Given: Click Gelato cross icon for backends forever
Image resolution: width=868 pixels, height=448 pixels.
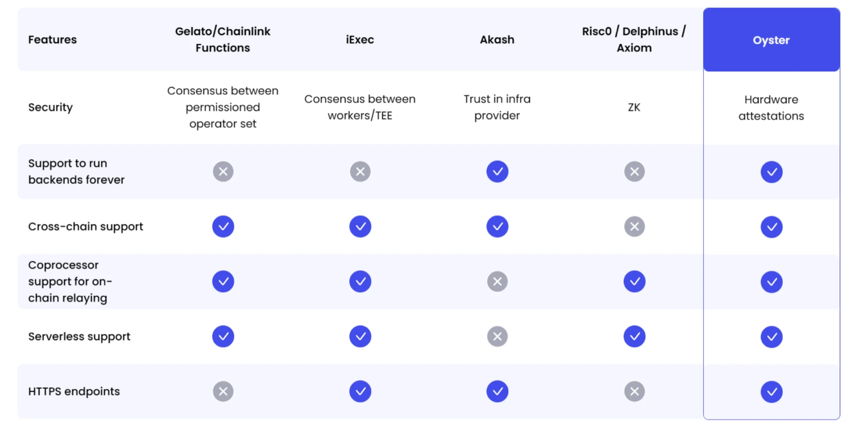Looking at the screenshot, I should (223, 172).
